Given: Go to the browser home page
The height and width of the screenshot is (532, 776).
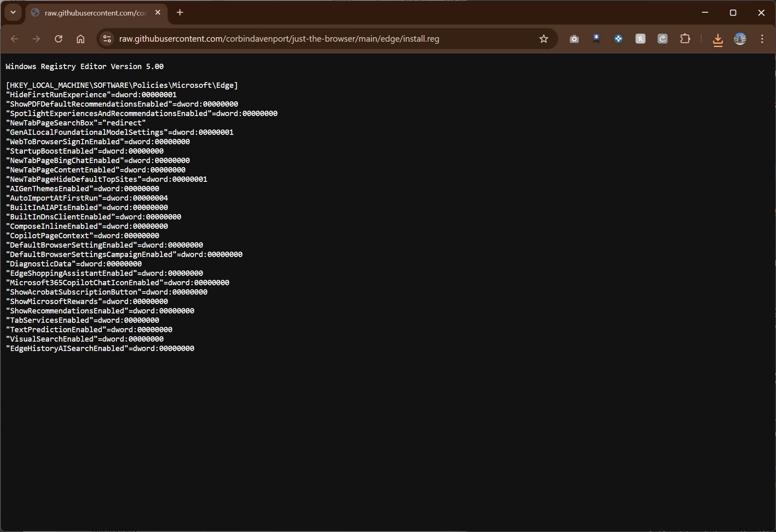Looking at the screenshot, I should tap(81, 39).
